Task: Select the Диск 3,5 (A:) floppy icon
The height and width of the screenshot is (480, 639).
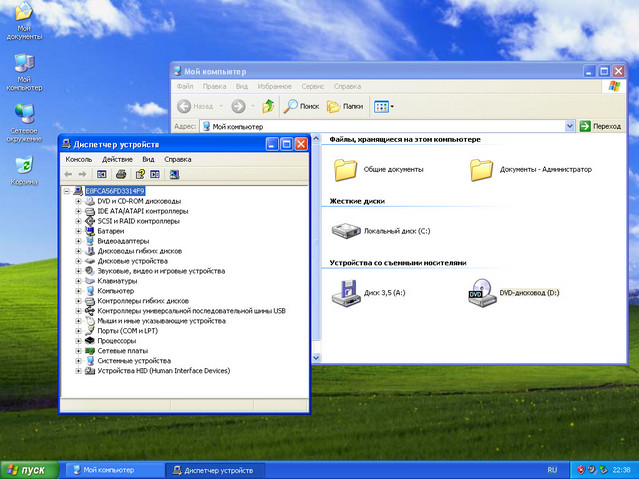Action: coord(347,292)
